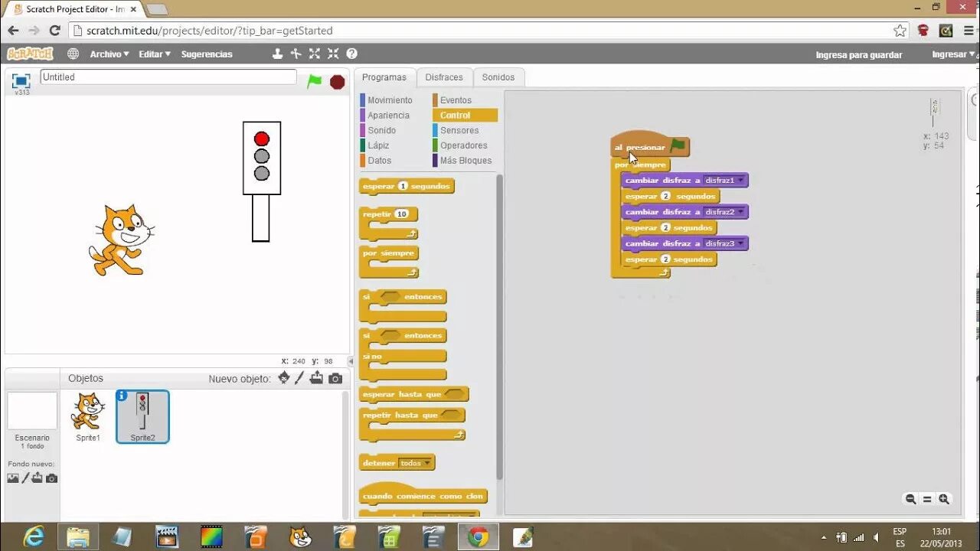Upload backdrop from file icon
This screenshot has width=980, height=551.
click(37, 478)
